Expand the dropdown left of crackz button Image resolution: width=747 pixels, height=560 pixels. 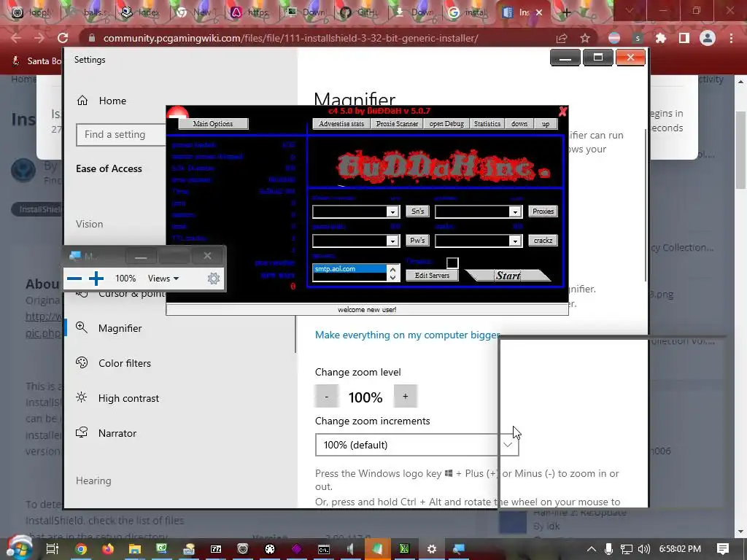click(515, 241)
